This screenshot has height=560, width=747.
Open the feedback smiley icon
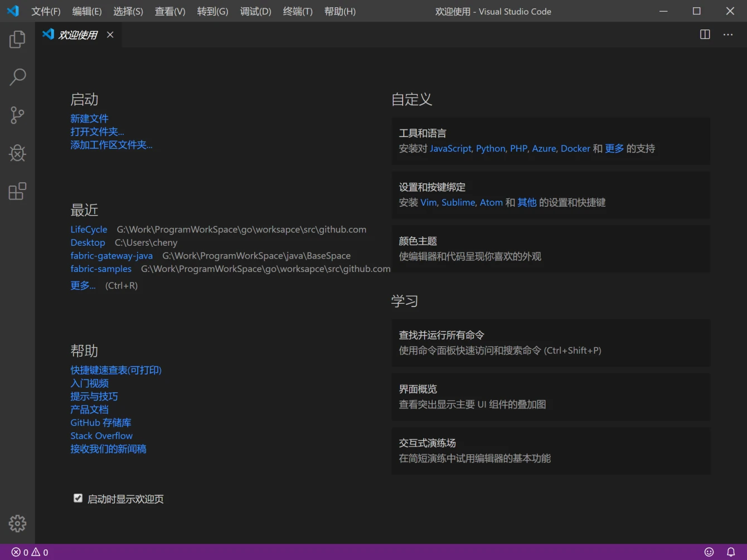click(709, 552)
